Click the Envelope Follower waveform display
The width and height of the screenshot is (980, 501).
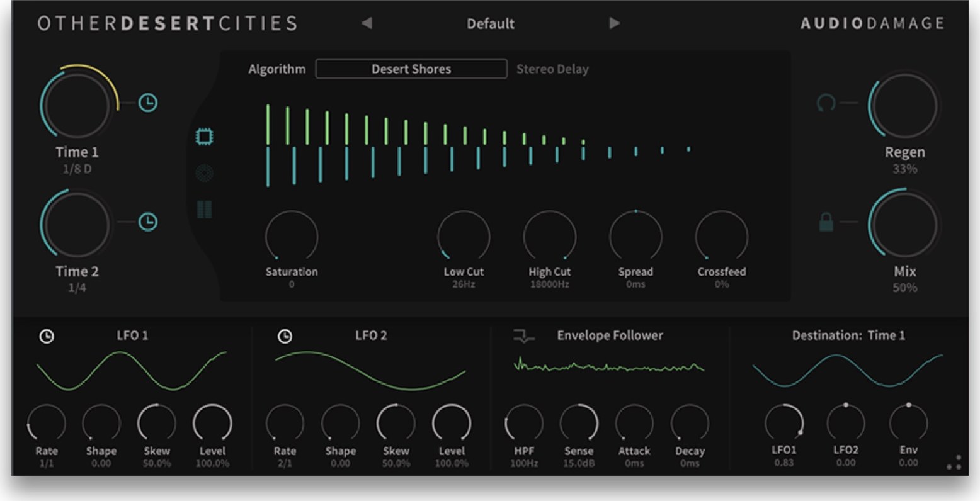[x=609, y=366]
